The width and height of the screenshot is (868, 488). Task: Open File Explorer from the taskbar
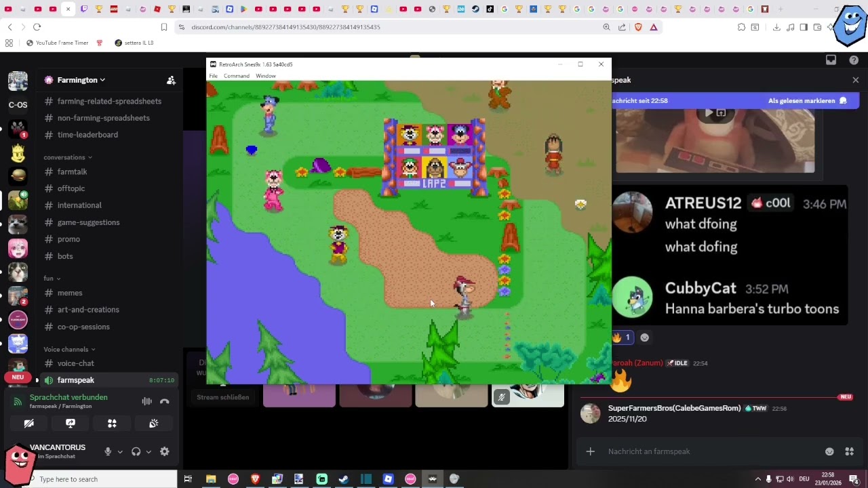pyautogui.click(x=211, y=479)
